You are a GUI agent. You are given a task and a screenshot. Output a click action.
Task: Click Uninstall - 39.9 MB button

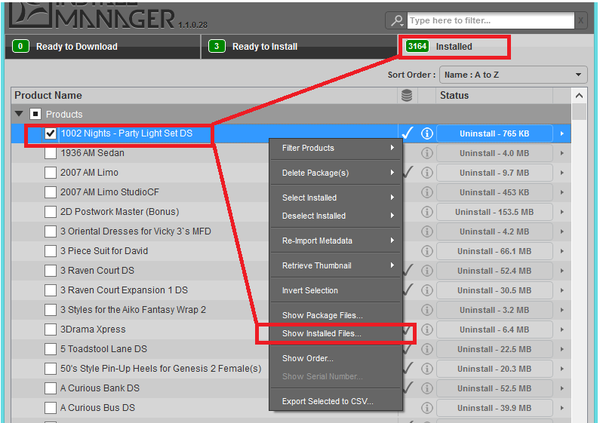point(494,408)
